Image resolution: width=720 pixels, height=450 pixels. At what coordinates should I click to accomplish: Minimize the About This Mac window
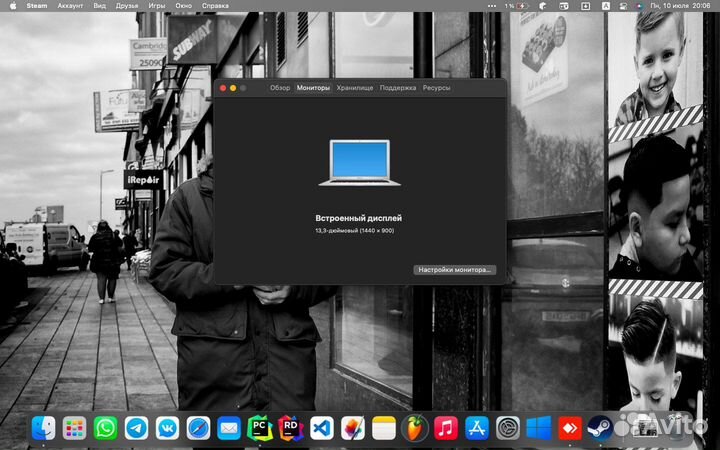click(233, 88)
